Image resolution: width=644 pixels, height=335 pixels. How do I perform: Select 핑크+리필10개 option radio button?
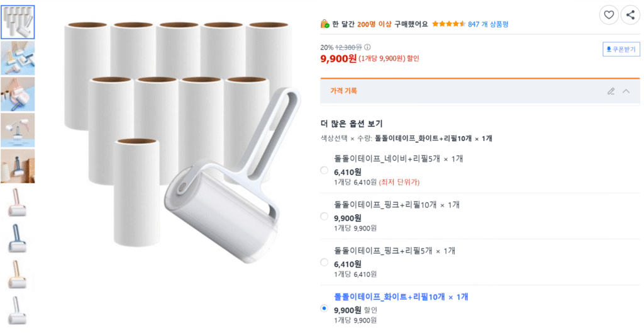click(x=325, y=216)
